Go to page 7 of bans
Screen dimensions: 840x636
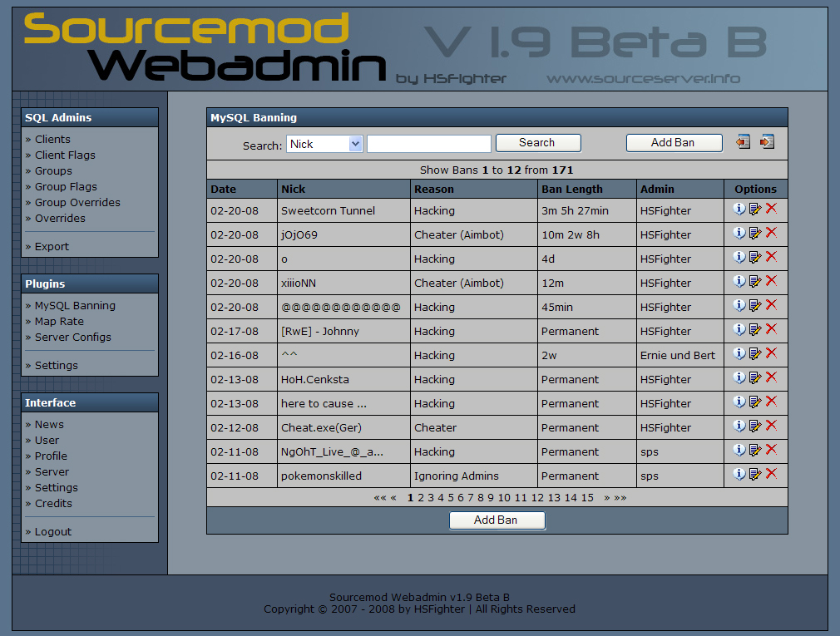[x=471, y=498]
